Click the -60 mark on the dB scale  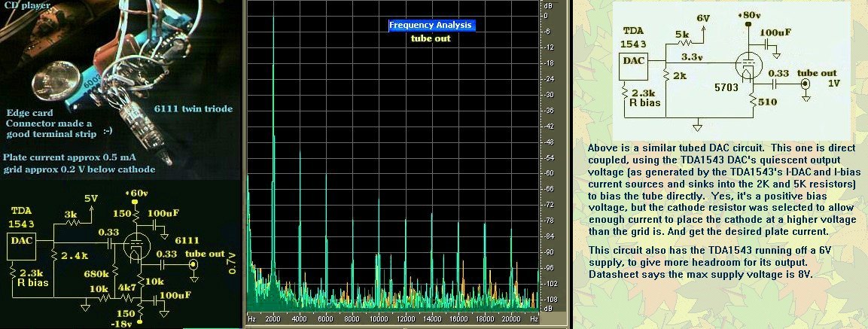[549, 172]
